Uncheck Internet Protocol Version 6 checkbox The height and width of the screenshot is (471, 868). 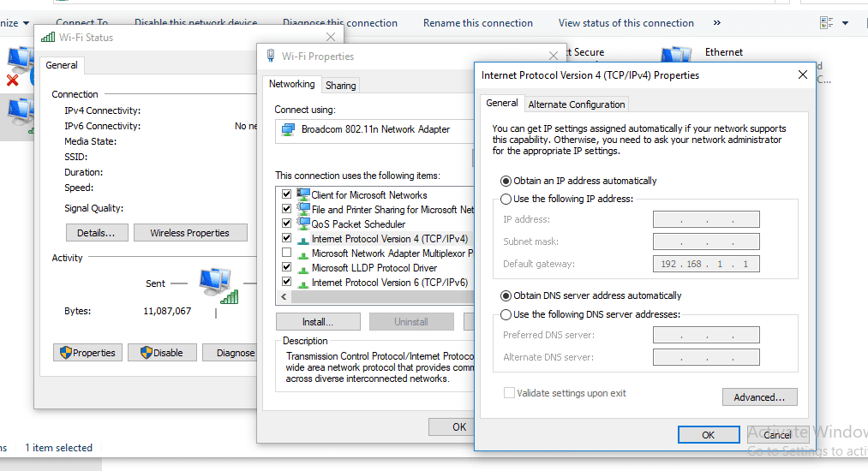click(x=286, y=281)
